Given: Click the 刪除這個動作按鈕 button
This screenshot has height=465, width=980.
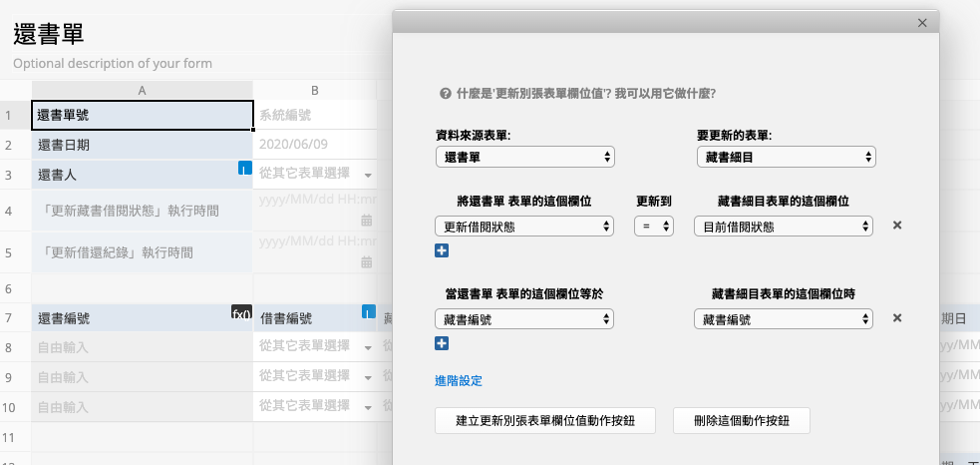Looking at the screenshot, I should pos(741,420).
